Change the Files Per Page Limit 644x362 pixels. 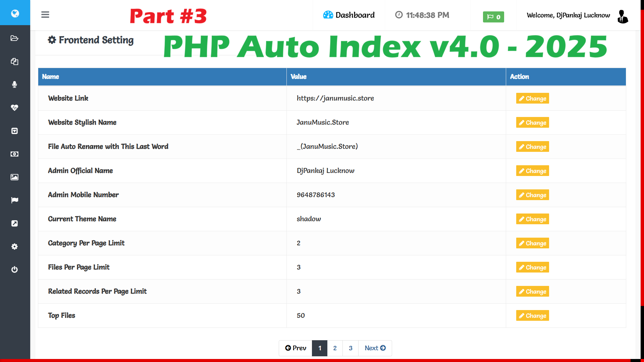(532, 267)
